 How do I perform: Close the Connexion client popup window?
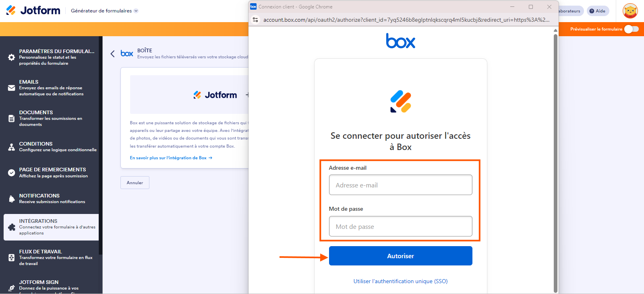click(x=549, y=7)
